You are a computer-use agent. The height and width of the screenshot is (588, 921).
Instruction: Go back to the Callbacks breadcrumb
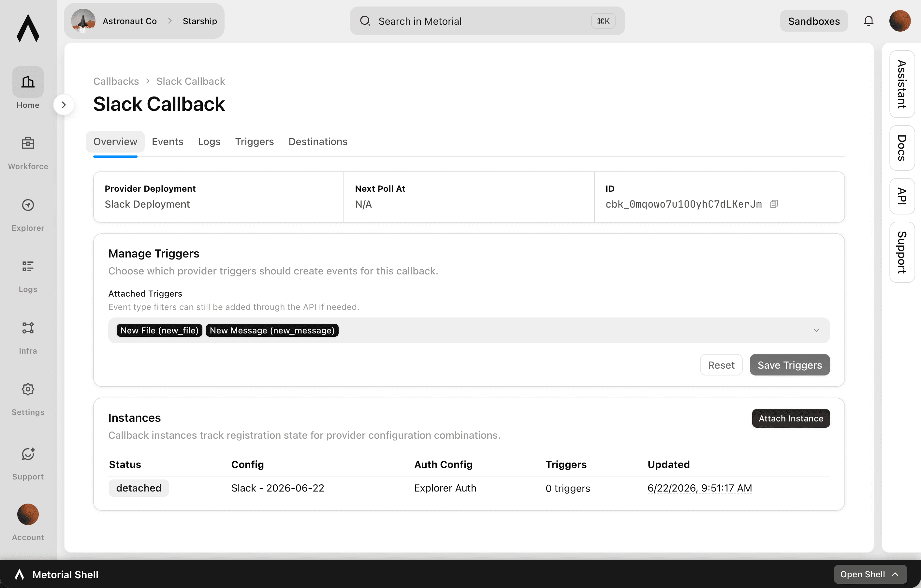pyautogui.click(x=116, y=81)
